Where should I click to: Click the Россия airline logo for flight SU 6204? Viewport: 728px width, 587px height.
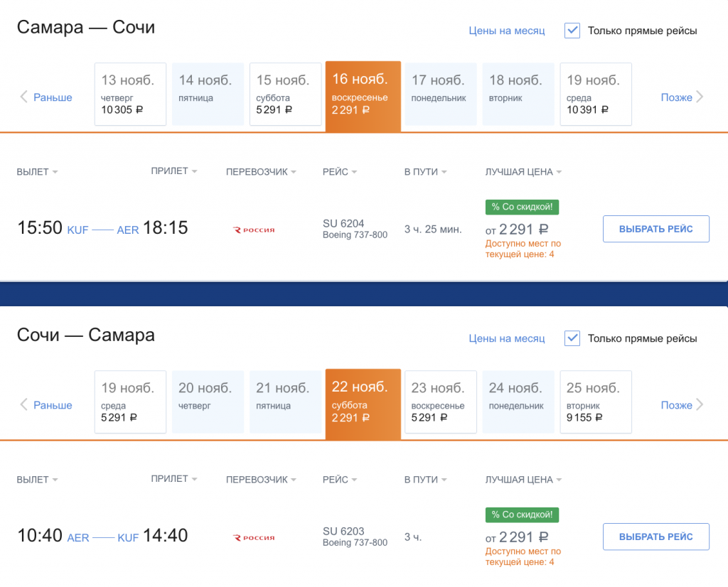[254, 230]
